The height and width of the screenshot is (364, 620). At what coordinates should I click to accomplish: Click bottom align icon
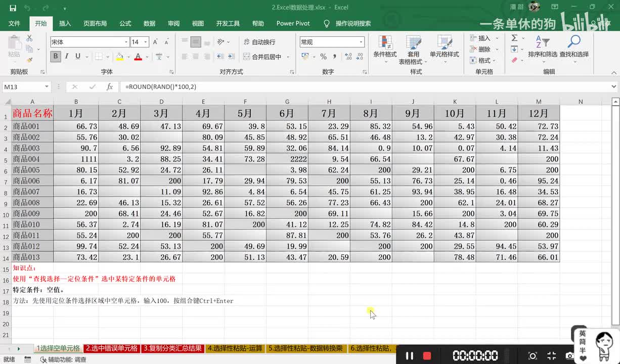207,42
